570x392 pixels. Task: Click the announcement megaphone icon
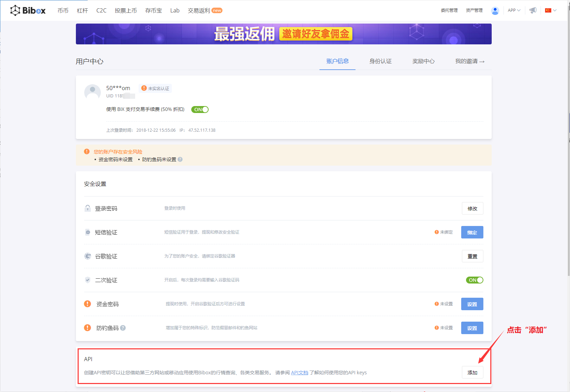533,10
